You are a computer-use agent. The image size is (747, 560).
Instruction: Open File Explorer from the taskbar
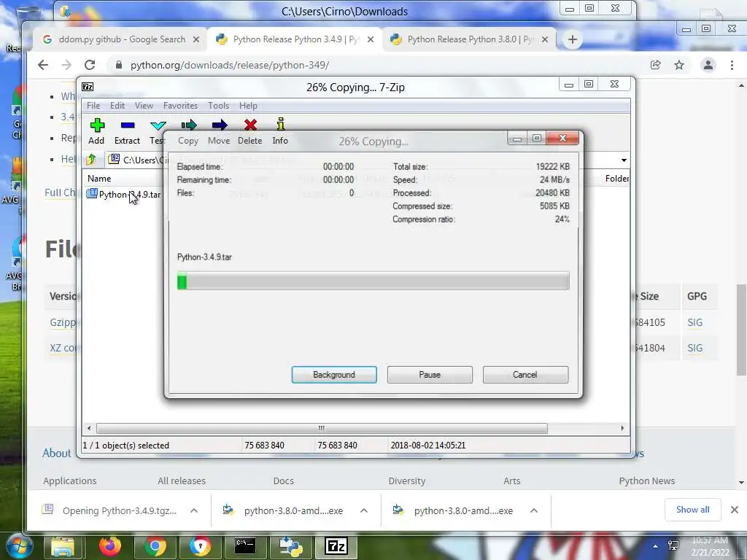[63, 547]
